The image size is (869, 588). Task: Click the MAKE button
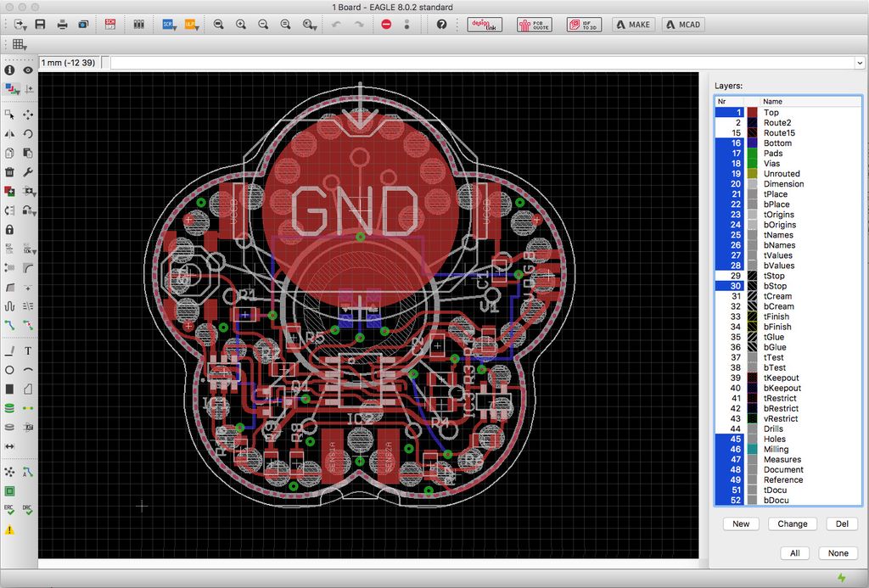click(633, 25)
